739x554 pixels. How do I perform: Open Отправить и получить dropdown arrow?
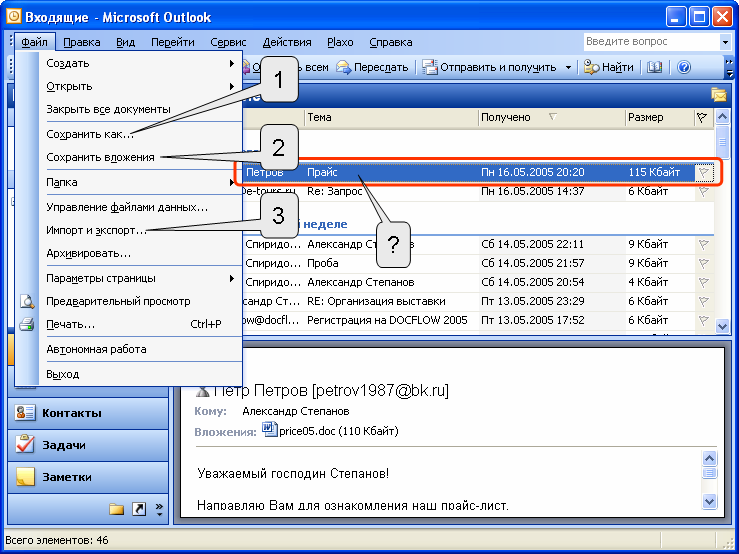568,67
